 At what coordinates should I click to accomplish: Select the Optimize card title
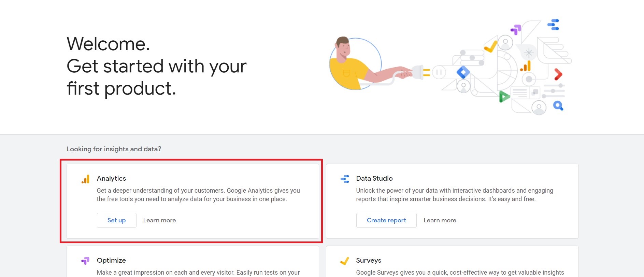(111, 260)
